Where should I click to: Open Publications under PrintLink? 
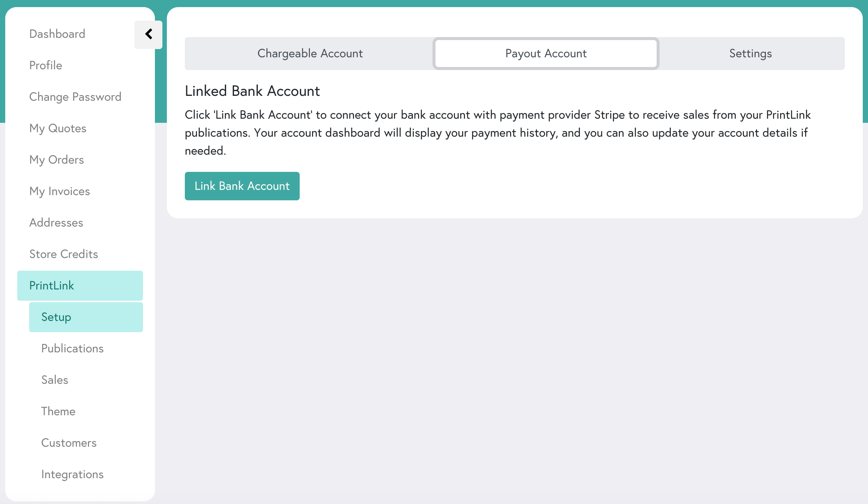72,348
